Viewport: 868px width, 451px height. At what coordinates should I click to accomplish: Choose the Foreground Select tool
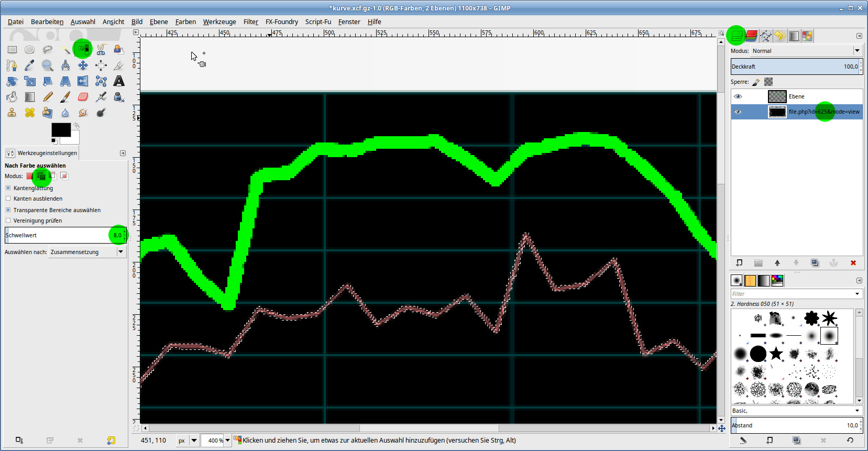(119, 50)
